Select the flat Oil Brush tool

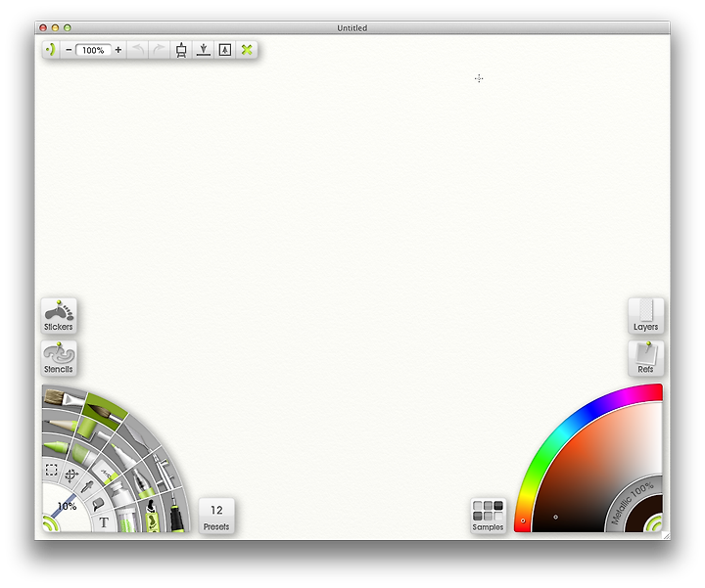pos(63,398)
